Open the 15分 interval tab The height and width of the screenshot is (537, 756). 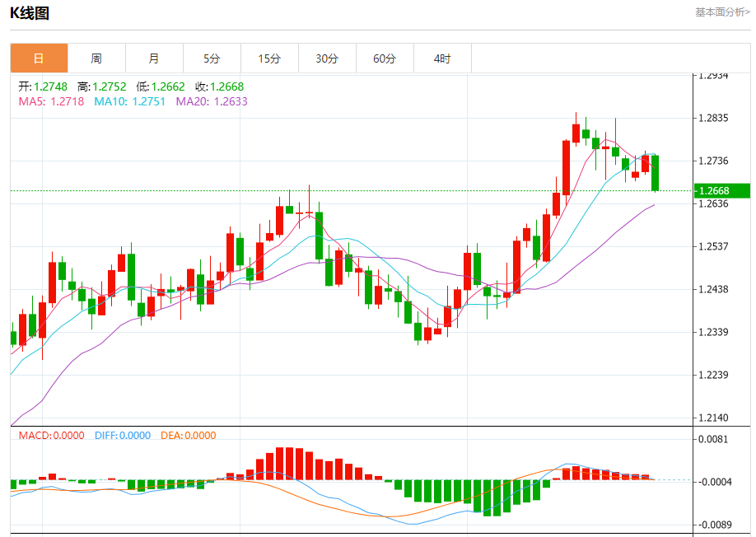click(x=269, y=58)
